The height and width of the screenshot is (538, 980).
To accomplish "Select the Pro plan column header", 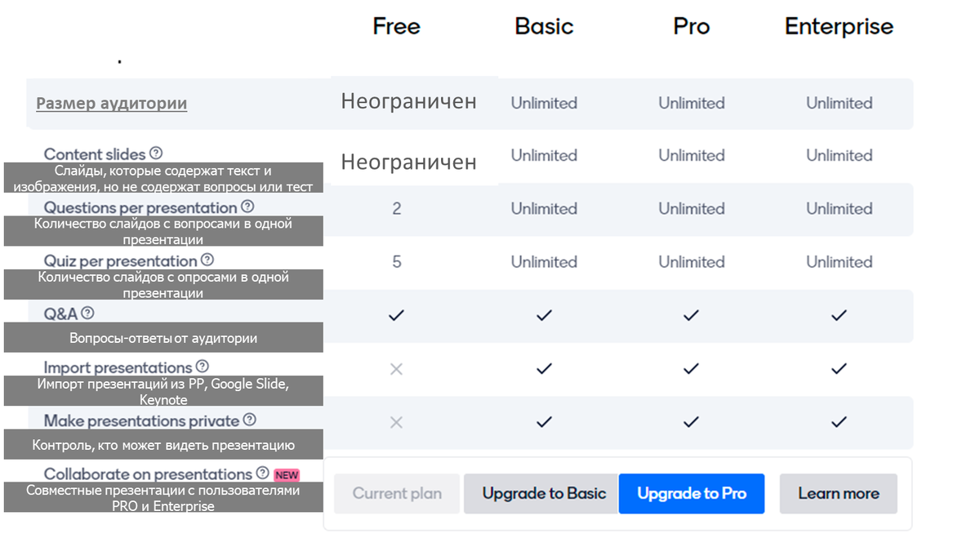I will (692, 26).
